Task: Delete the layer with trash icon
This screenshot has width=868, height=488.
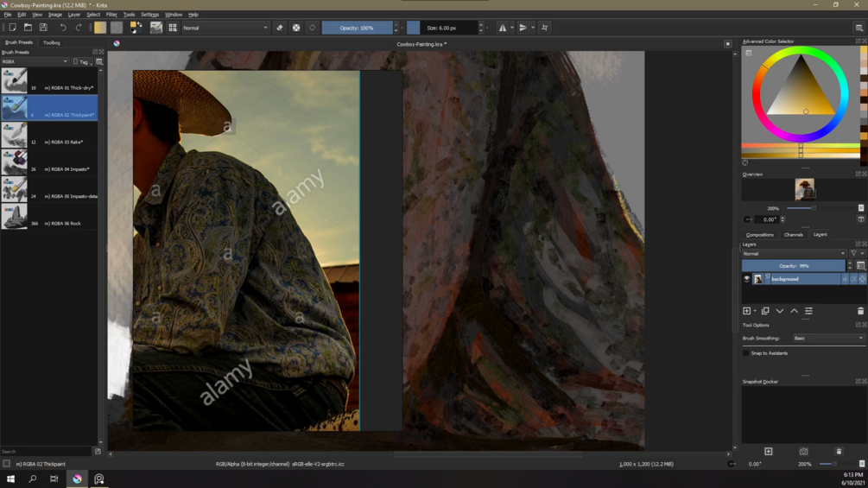Action: pos(860,311)
